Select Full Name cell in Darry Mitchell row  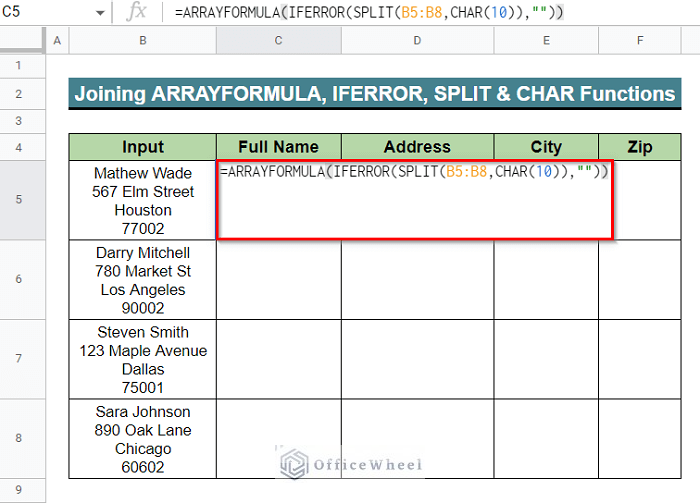click(x=279, y=280)
